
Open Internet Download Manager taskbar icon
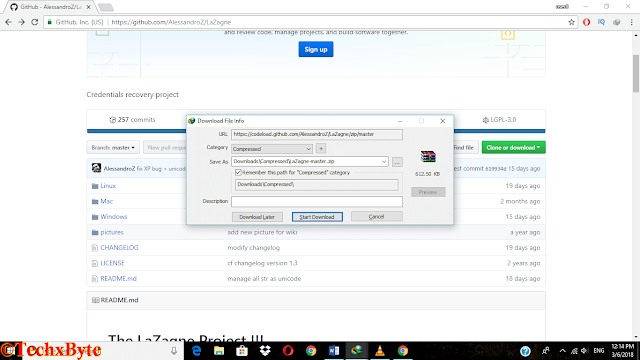point(357,351)
